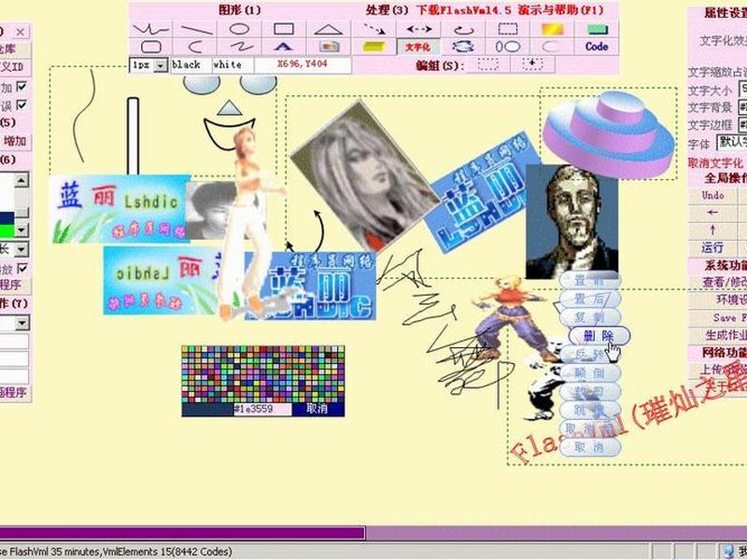Click the dark blue preview swatch in palette
This screenshot has width=747, height=560.
207,409
